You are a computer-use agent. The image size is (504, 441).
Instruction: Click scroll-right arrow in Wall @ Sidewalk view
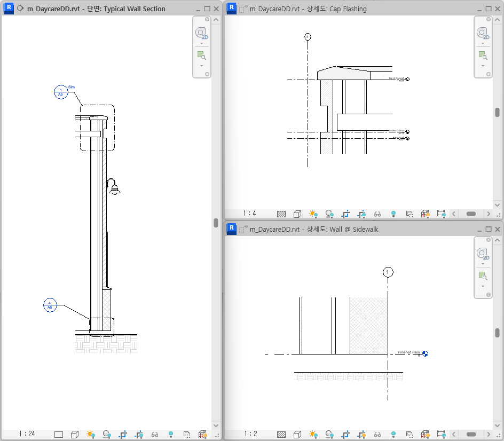[x=489, y=435]
